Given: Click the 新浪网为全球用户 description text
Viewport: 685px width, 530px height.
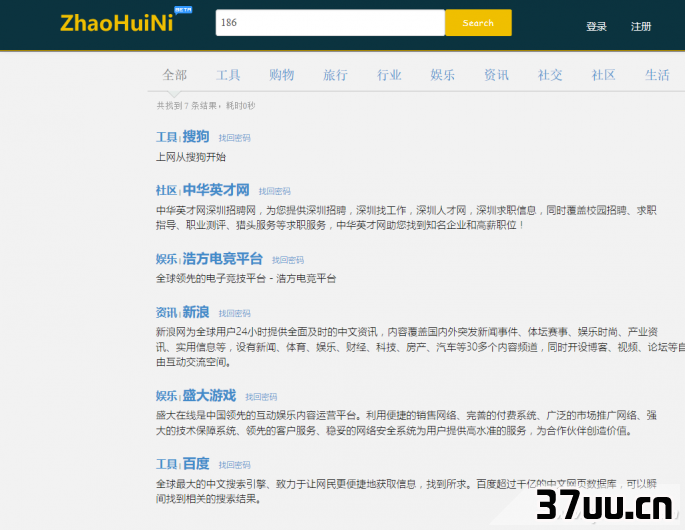Looking at the screenshot, I should (419, 347).
